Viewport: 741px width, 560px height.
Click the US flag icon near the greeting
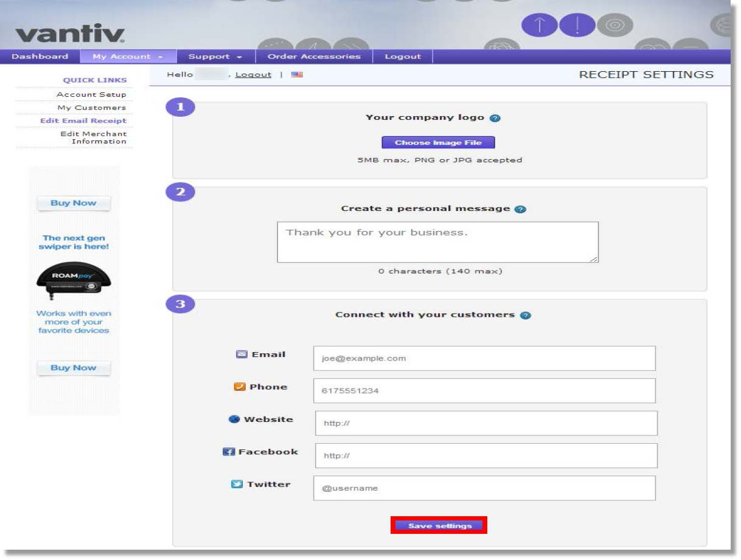coord(297,74)
